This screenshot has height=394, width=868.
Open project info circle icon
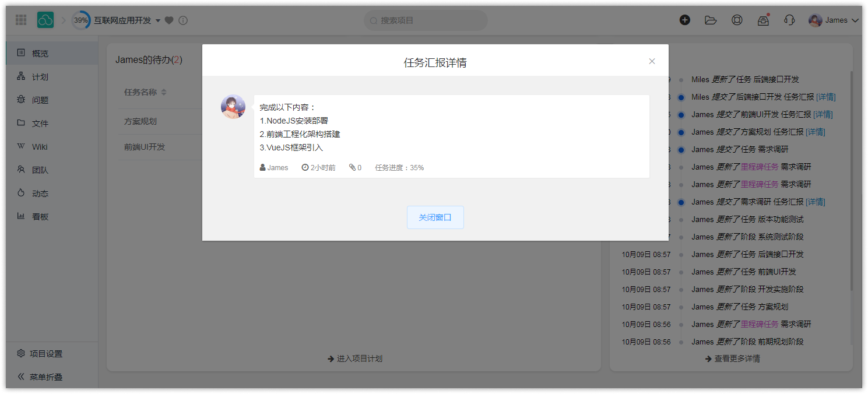pos(183,20)
